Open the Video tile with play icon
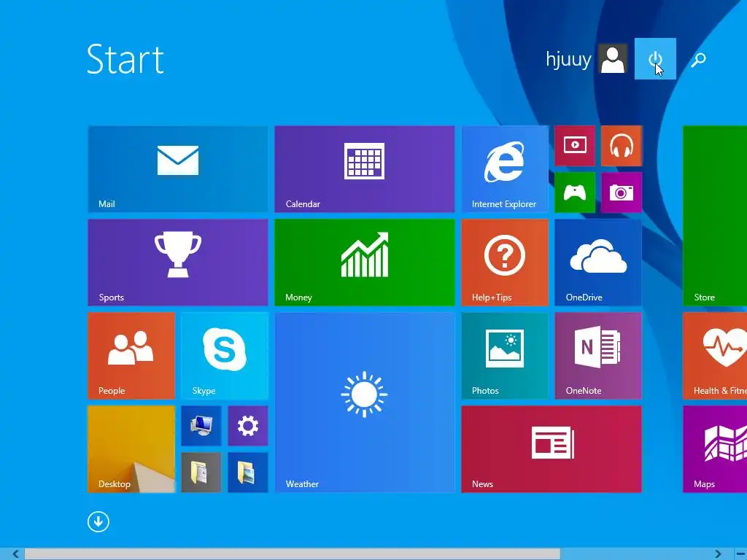Image resolution: width=747 pixels, height=560 pixels. point(575,146)
